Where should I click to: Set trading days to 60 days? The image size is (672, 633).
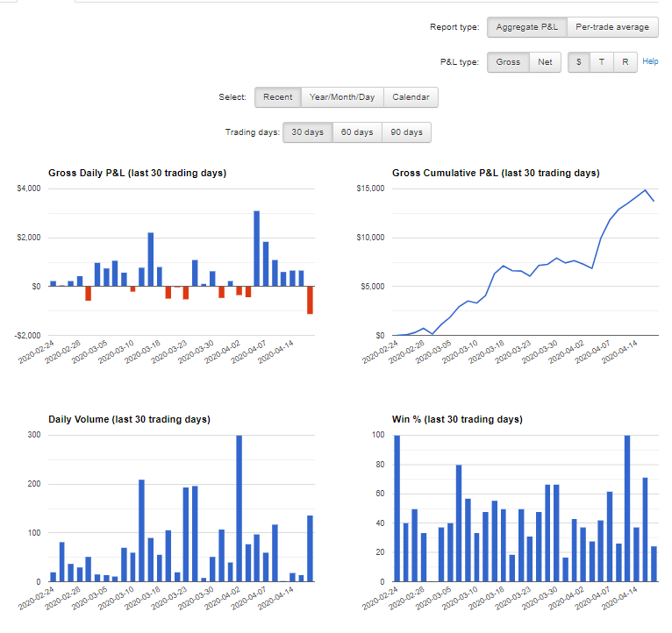click(357, 132)
